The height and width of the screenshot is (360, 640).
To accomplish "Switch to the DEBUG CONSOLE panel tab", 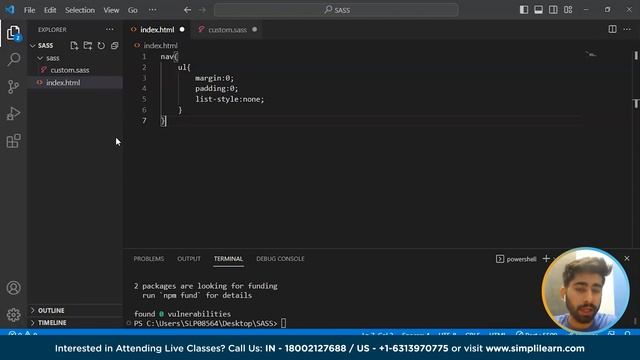I will 280,259.
